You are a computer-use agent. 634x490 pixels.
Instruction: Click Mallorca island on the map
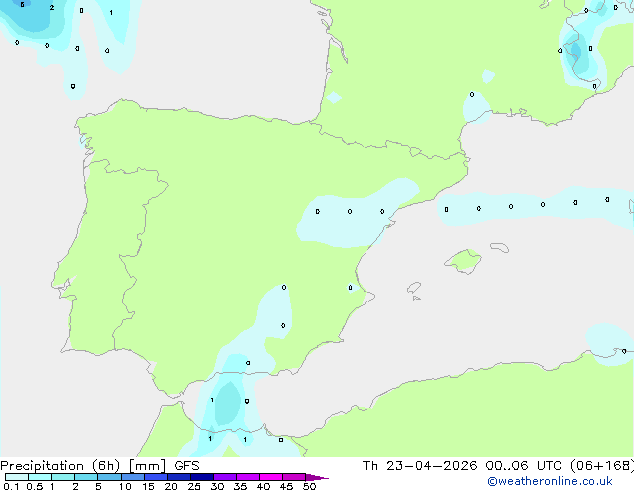click(x=464, y=261)
